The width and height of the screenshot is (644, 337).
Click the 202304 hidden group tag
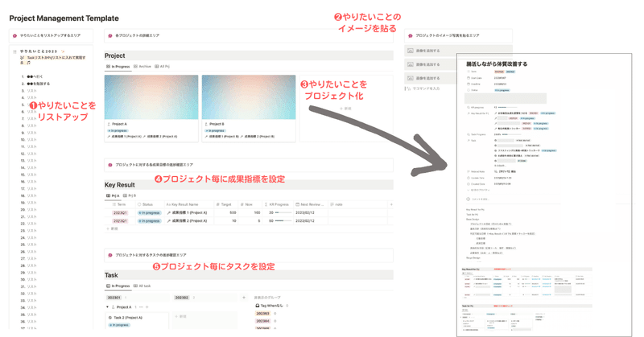pyautogui.click(x=263, y=321)
